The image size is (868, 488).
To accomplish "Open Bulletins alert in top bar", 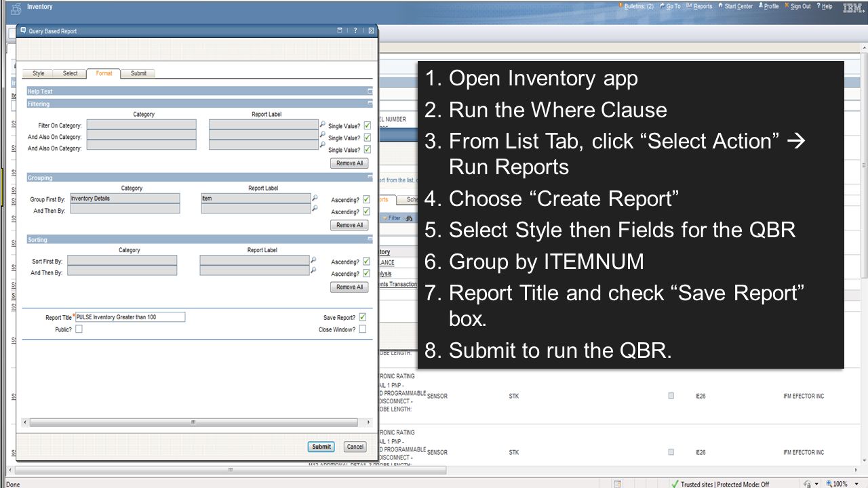I will (x=635, y=6).
